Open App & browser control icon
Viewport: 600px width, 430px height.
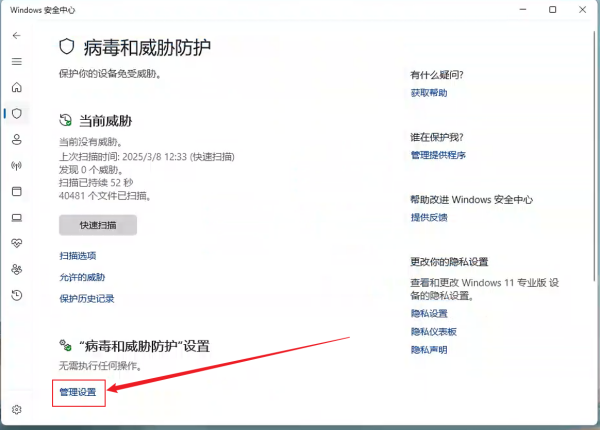(x=16, y=191)
